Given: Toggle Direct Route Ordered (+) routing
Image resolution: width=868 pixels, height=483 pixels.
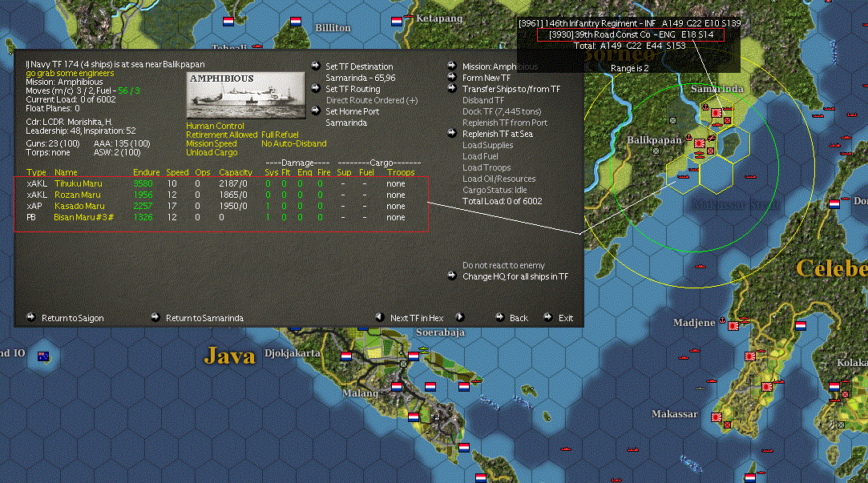Looking at the screenshot, I should [x=371, y=100].
